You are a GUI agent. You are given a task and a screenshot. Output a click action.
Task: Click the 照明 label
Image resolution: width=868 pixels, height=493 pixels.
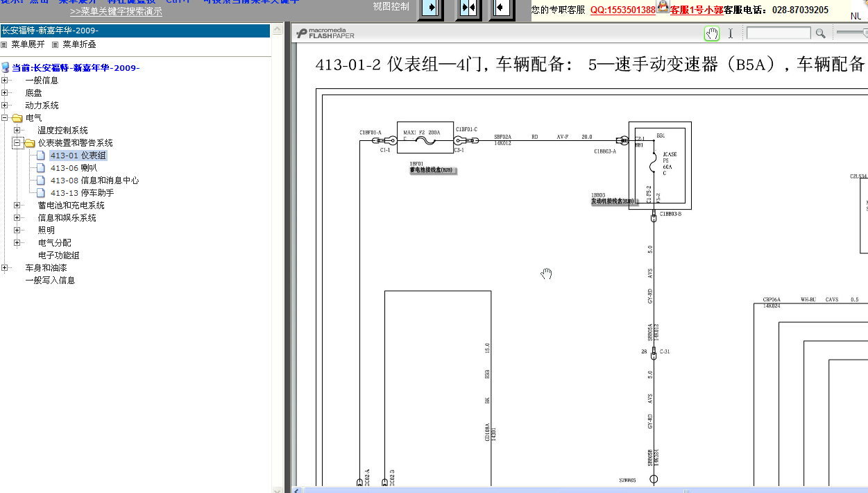46,231
